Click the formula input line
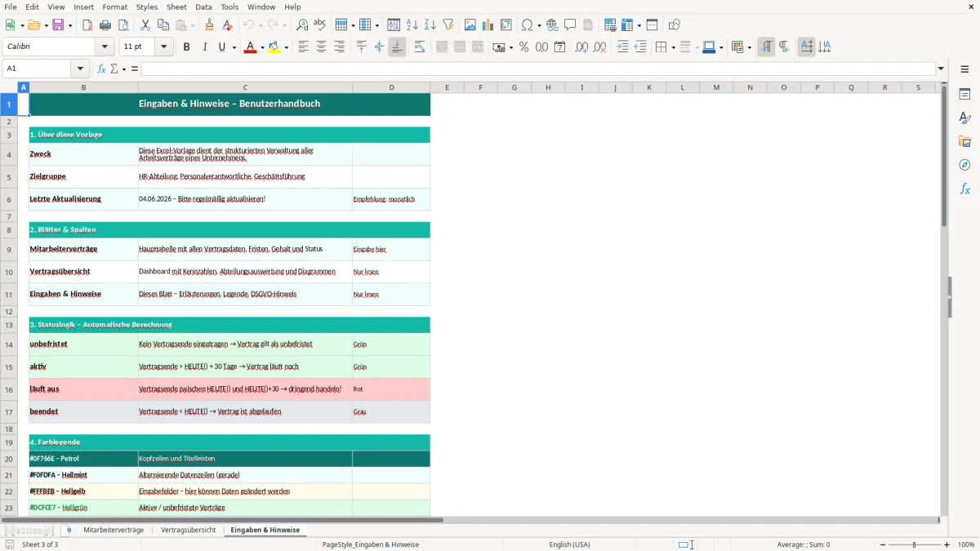This screenshot has width=980, height=551. (x=538, y=69)
